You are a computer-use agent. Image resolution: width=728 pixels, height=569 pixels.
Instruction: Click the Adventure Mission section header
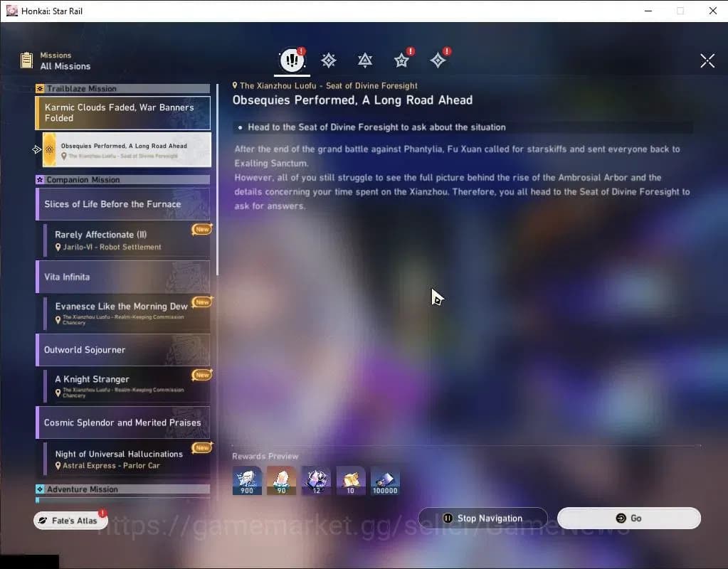[x=122, y=489]
